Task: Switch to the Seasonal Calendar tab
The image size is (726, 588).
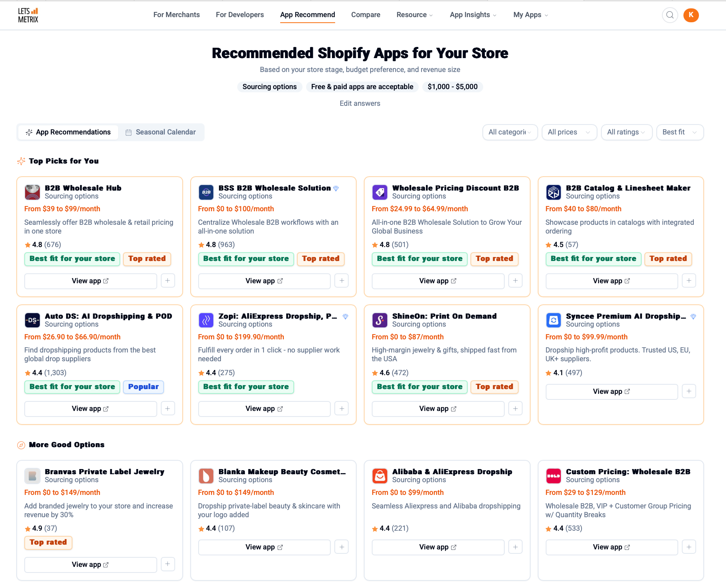Action: 161,132
